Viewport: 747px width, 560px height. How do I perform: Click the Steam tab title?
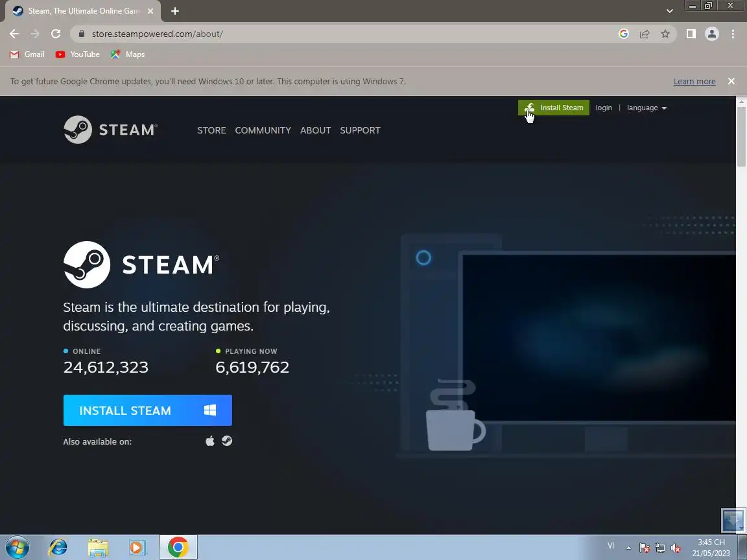(x=84, y=11)
